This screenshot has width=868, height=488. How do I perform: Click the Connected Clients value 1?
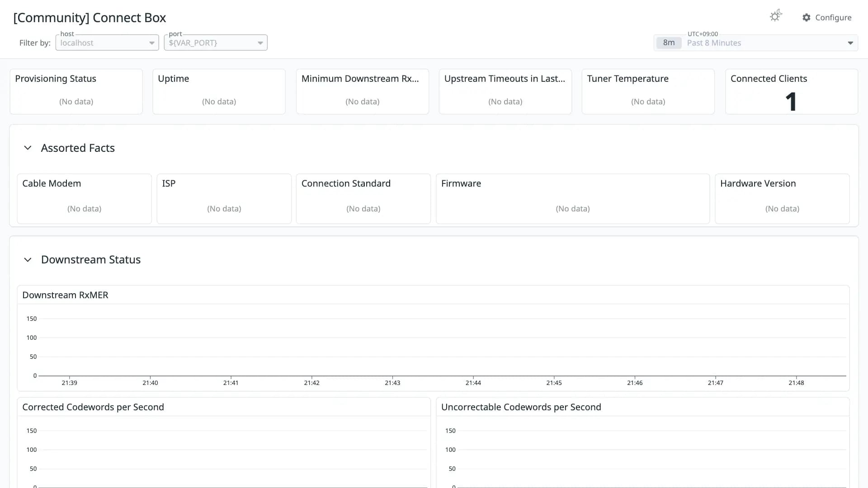(791, 101)
